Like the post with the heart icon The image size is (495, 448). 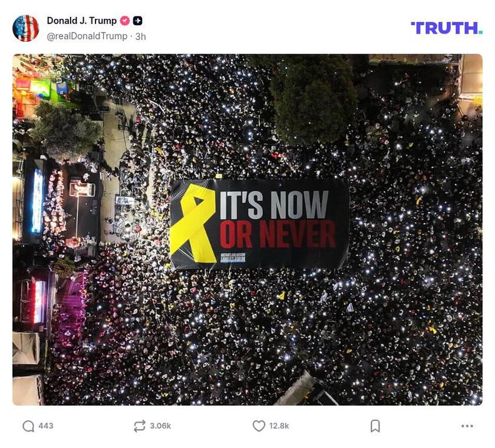point(259,426)
